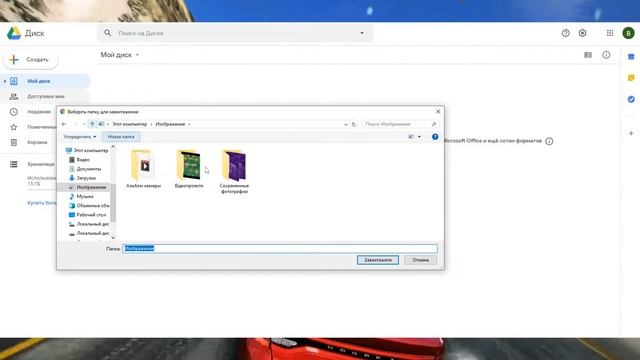Focus the Drive search field
640x360 pixels.
(235, 33)
